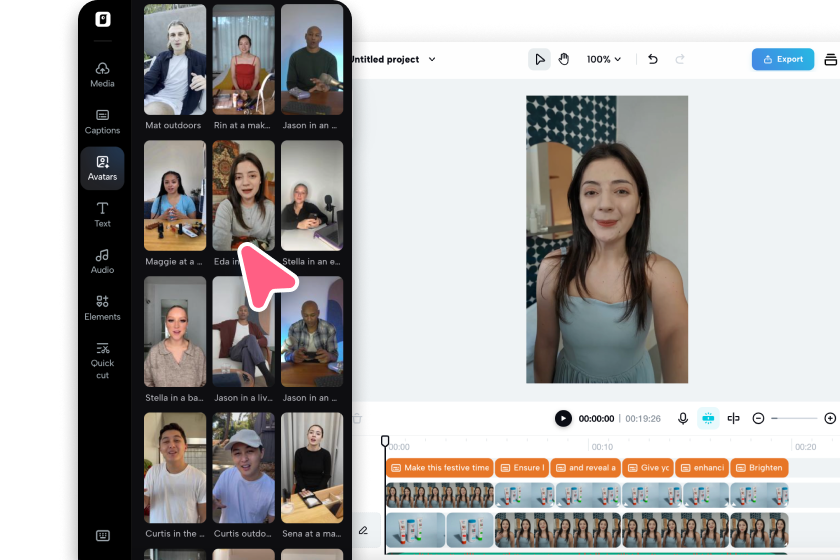Image resolution: width=840 pixels, height=560 pixels.
Task: Expand the Untitled project name dropdown
Action: (x=432, y=59)
